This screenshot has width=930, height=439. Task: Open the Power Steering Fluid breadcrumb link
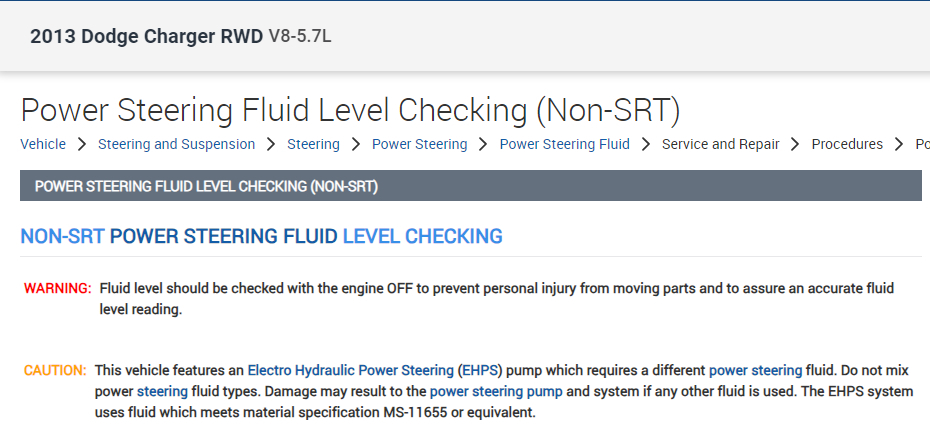coord(564,144)
